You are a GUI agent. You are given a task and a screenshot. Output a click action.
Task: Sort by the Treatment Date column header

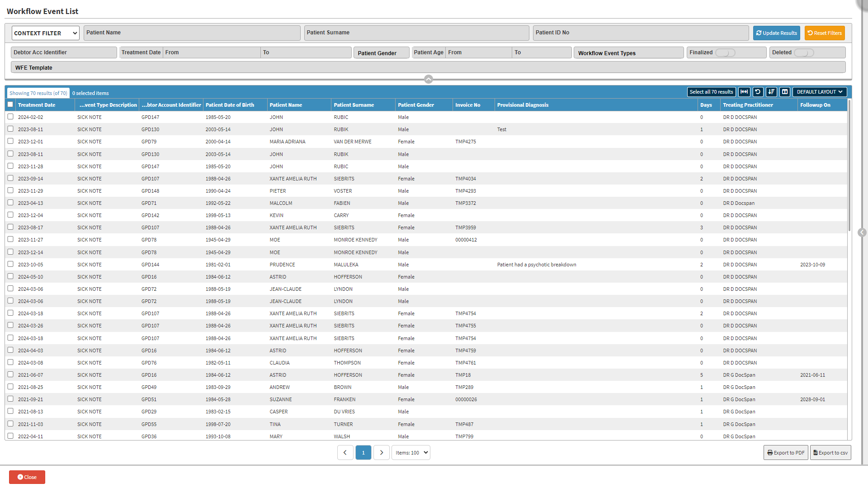37,105
